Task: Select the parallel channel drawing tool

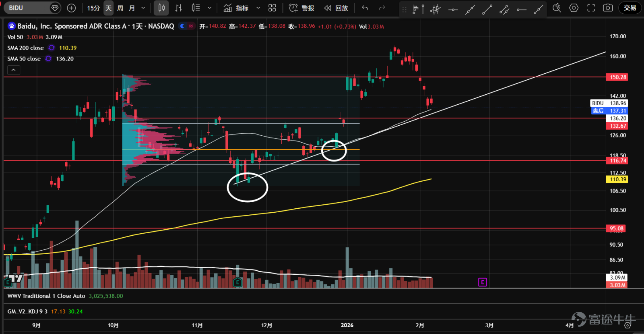Action: 504,9
